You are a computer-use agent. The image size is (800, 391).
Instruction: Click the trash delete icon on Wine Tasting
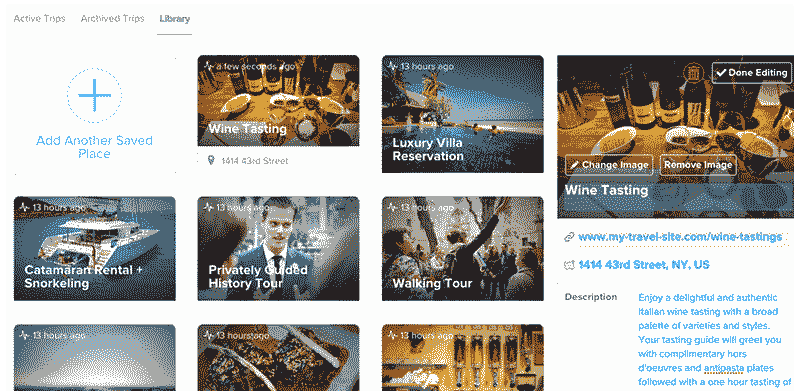[x=693, y=73]
